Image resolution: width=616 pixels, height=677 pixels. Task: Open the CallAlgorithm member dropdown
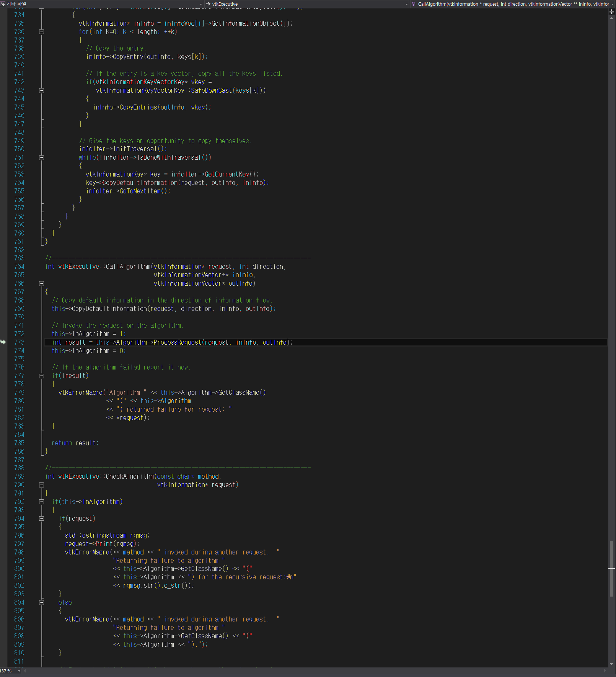(611, 4)
